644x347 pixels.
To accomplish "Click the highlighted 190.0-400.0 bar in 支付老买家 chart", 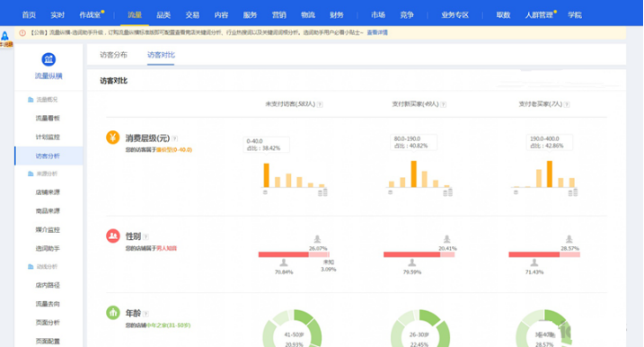I will coord(550,174).
